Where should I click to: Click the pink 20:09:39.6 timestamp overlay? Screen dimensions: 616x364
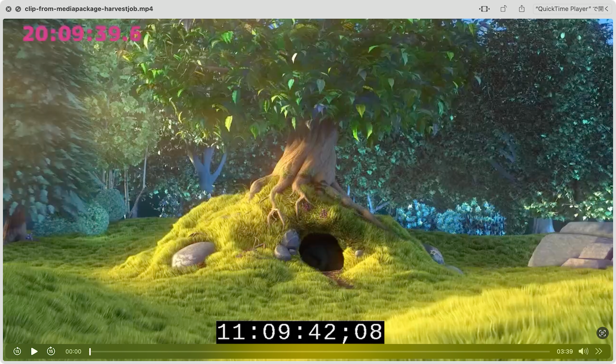[x=82, y=34]
